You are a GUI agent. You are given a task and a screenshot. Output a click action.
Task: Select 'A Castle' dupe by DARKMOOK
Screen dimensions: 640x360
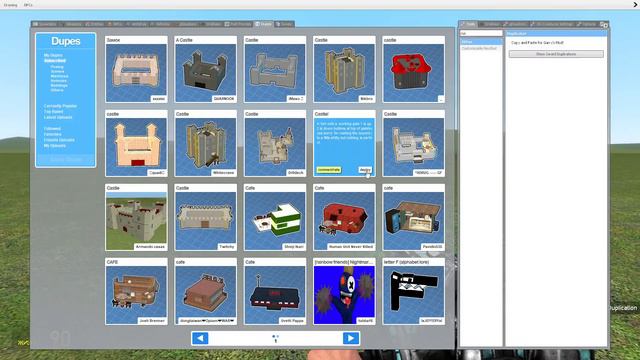coord(205,69)
